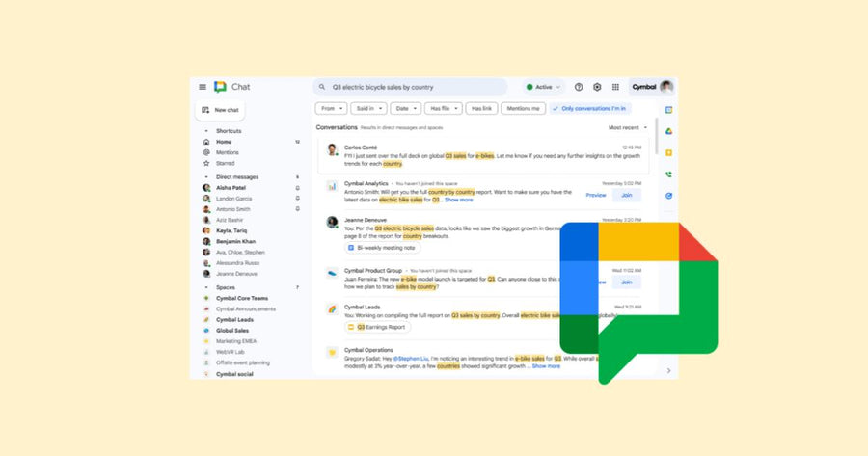Click Jeanne Deneuve's avatar in search results
The width and height of the screenshot is (868, 456).
coord(332,223)
